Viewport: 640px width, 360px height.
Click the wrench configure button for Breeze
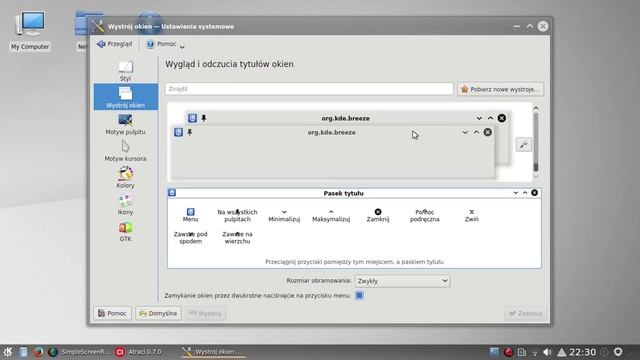[x=524, y=144]
